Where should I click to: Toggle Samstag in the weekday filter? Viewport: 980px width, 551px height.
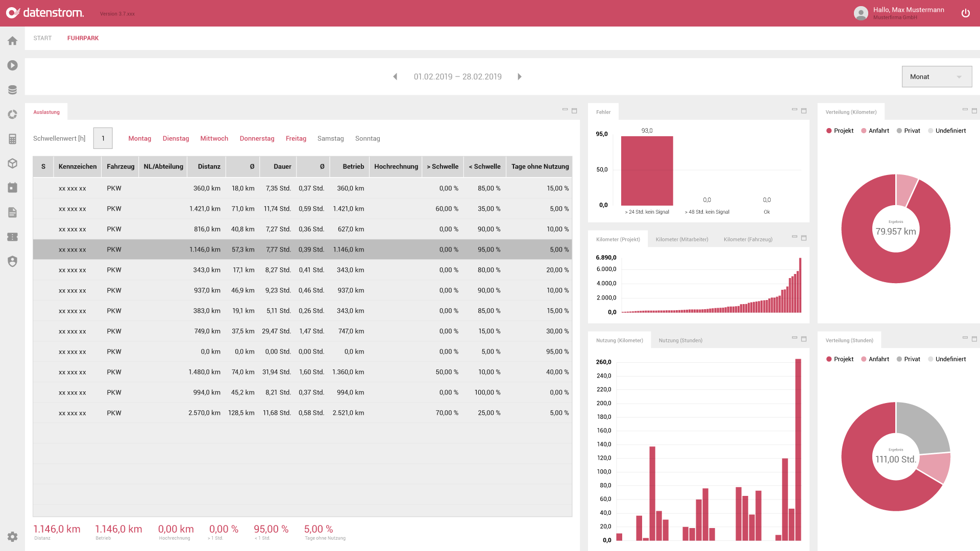330,138
